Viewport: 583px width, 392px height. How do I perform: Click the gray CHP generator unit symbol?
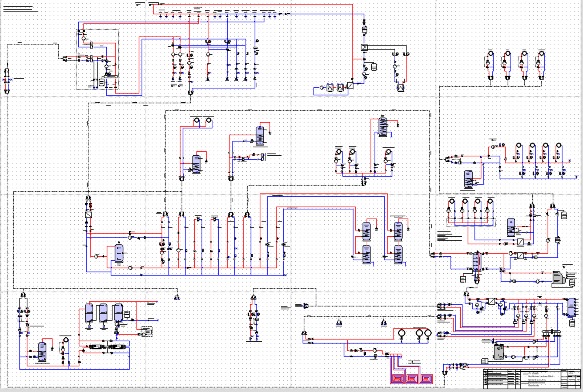click(558, 278)
